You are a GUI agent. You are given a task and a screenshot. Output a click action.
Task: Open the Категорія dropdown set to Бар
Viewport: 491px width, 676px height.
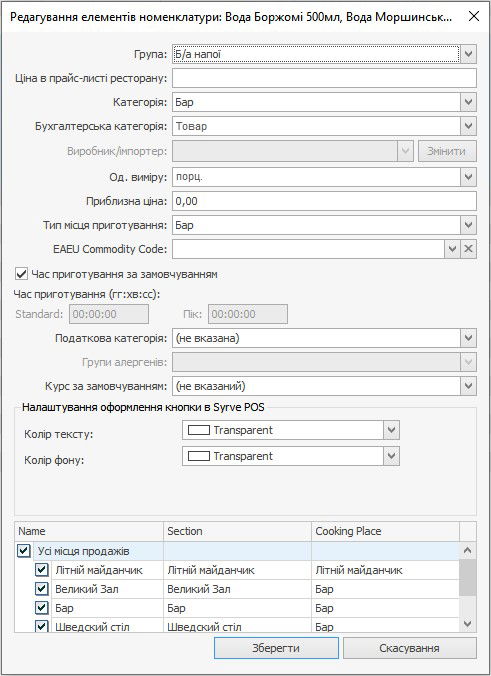[x=469, y=102]
